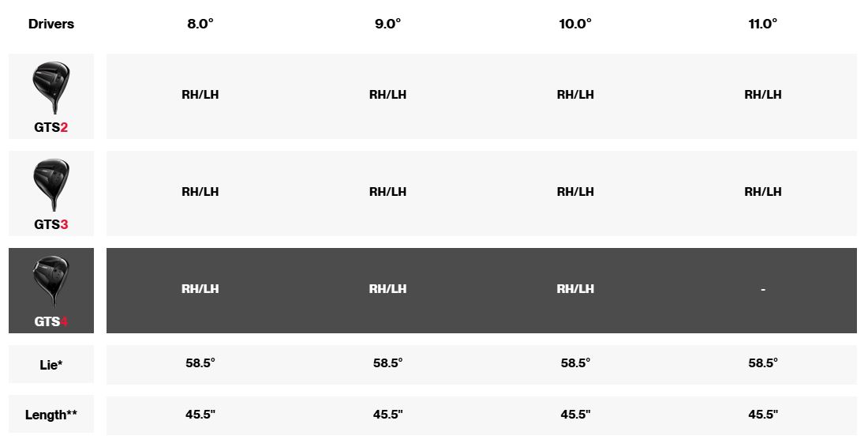This screenshot has height=447, width=868.
Task: Select the 45.5" length value under 8.0°
Action: click(200, 414)
